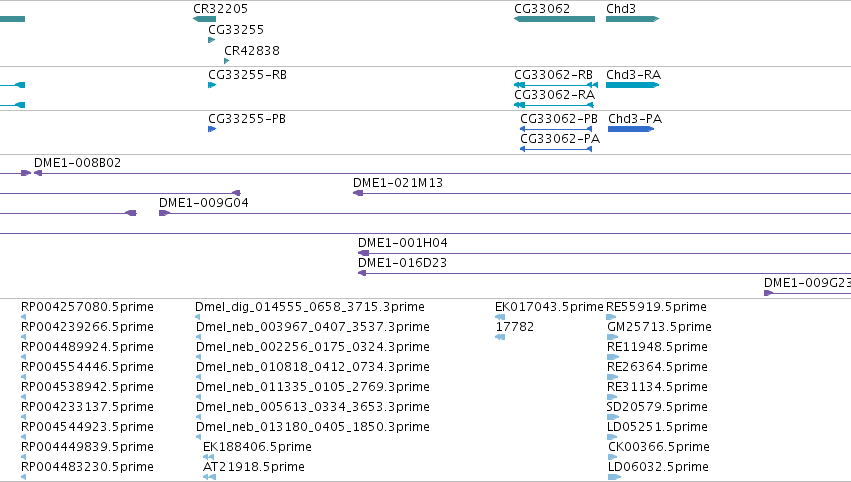The height and width of the screenshot is (482, 851).
Task: Click EST RP004554446.5prime
Action: (x=87, y=367)
